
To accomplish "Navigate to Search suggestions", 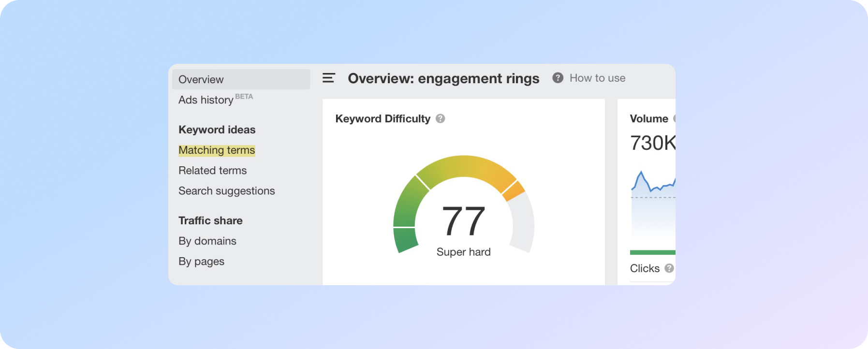I will coord(226,191).
